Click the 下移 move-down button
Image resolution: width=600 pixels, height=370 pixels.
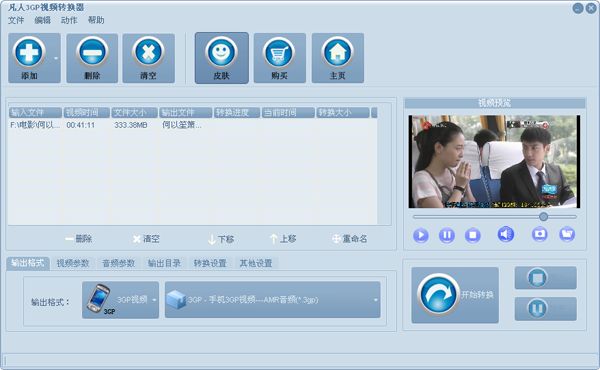[x=221, y=239]
